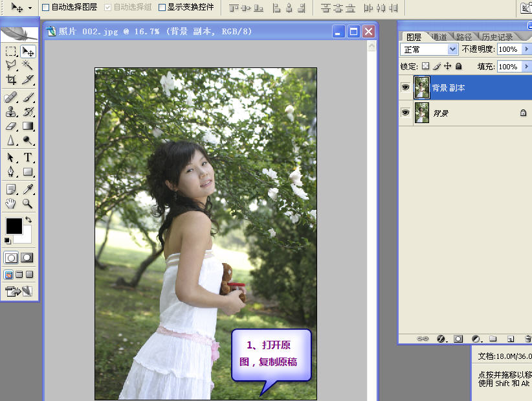Distribute left edges button
The image size is (532, 401).
(x=368, y=8)
